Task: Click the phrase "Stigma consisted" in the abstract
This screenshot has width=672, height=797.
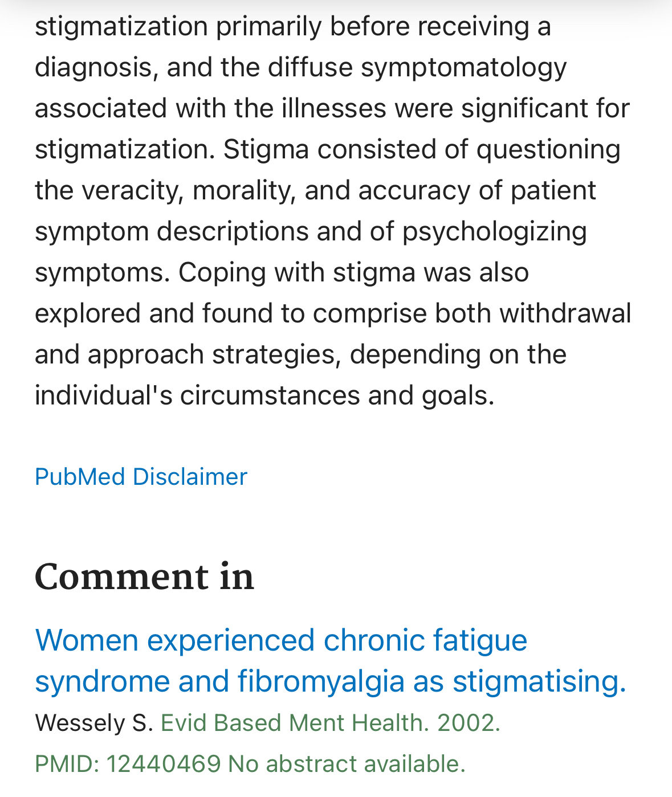Action: (336, 149)
